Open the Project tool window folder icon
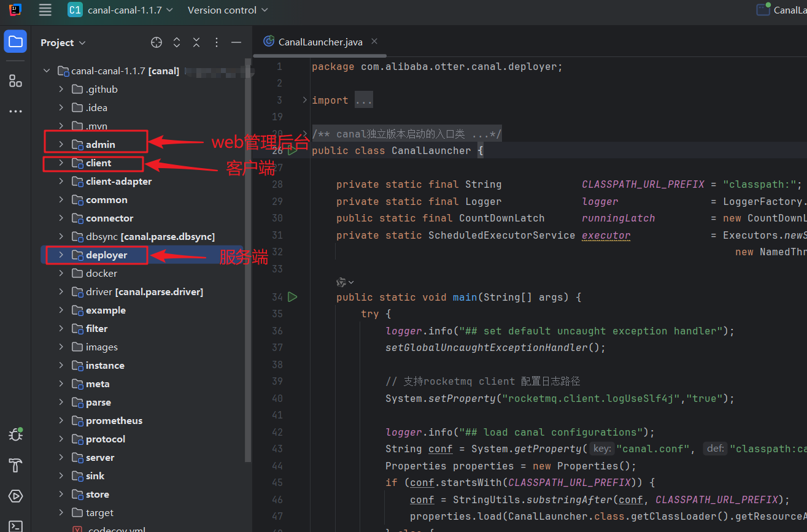The height and width of the screenshot is (532, 807). 15,42
